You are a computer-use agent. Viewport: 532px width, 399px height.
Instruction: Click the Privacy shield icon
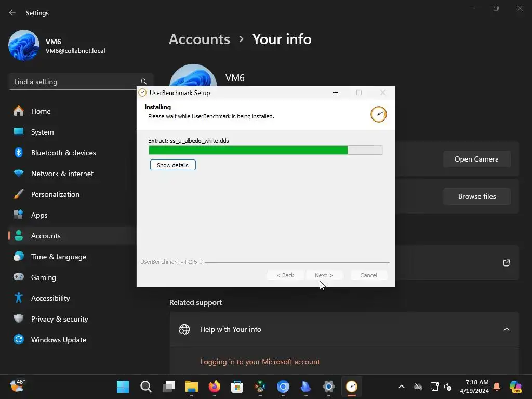[19, 318]
